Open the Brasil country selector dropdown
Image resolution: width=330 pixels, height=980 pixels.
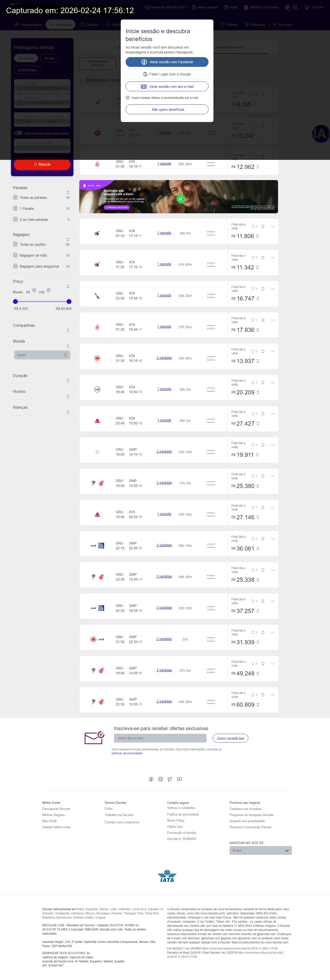(260, 850)
